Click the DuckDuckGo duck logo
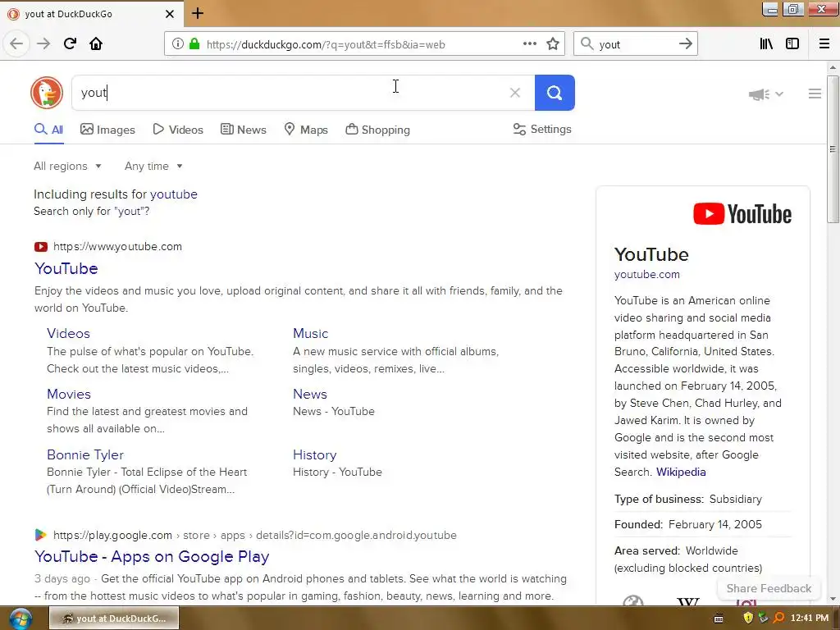This screenshot has width=840, height=630. 47,93
